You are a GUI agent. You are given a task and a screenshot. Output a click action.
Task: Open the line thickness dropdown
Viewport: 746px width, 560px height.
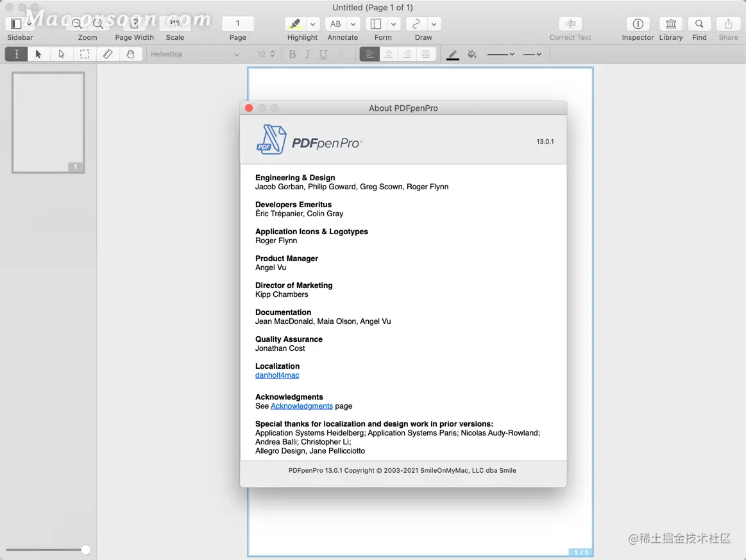click(500, 55)
